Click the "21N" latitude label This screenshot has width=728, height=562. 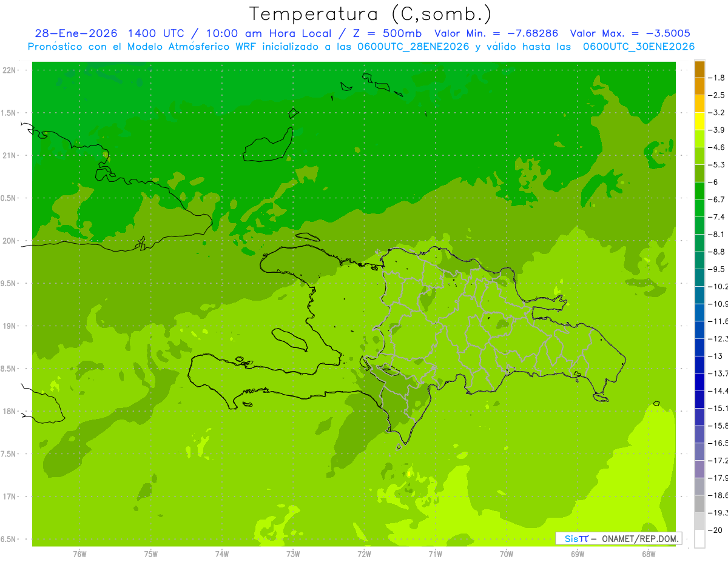pyautogui.click(x=10, y=155)
